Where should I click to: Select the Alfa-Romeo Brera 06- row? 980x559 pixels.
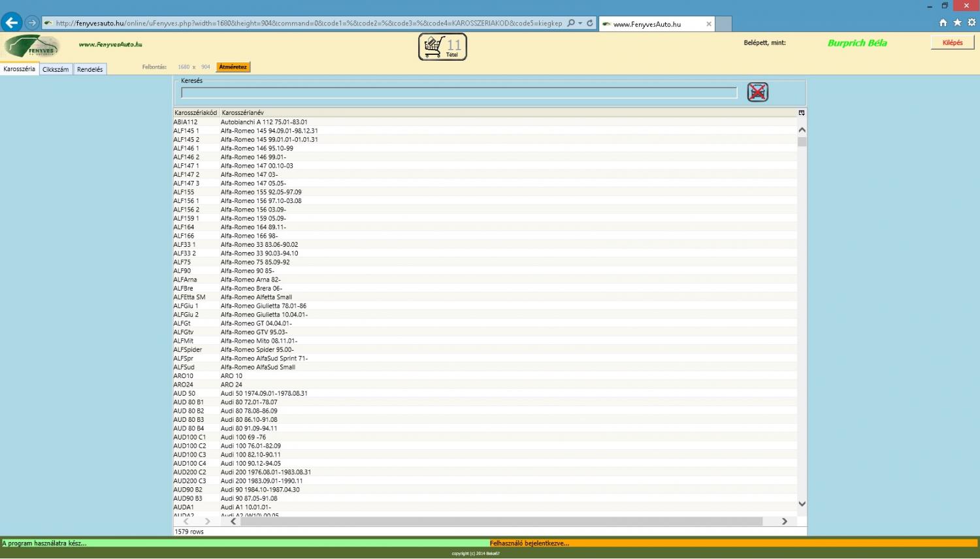coord(252,288)
